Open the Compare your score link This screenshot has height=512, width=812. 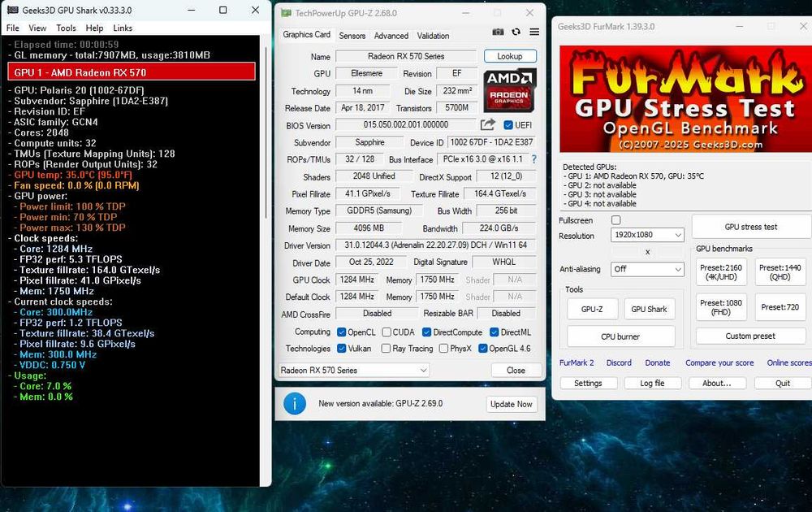[x=719, y=362]
